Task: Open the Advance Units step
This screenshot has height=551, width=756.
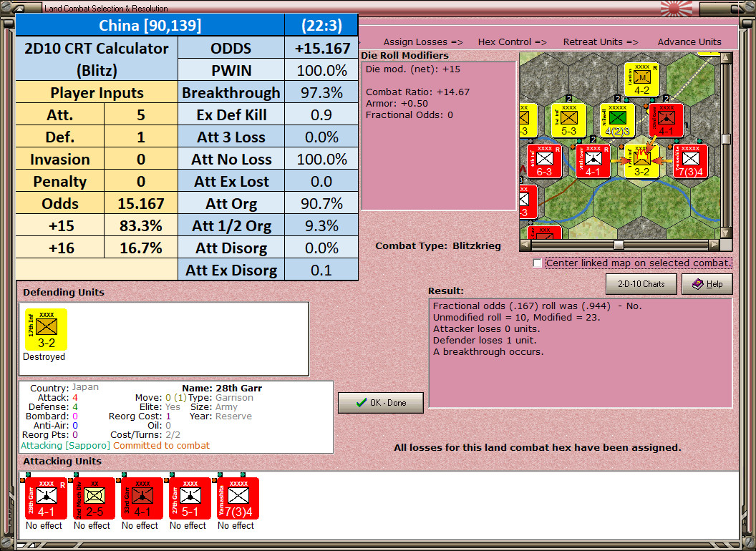Action: click(x=689, y=42)
